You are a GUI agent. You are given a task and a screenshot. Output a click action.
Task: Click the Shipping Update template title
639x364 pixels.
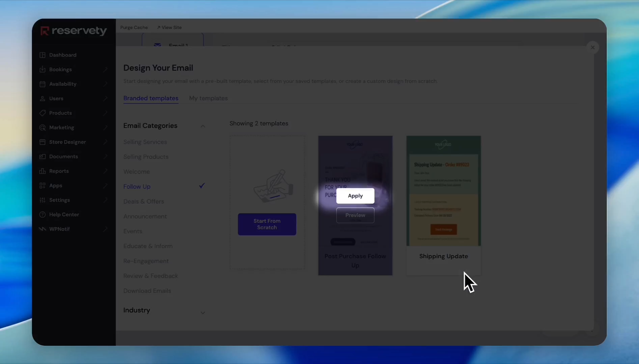coord(444,256)
